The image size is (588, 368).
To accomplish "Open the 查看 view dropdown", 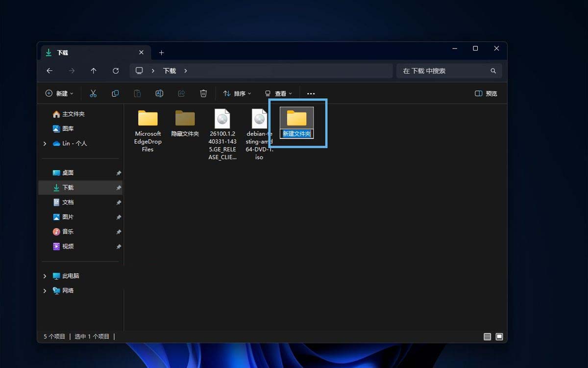I will pyautogui.click(x=278, y=93).
